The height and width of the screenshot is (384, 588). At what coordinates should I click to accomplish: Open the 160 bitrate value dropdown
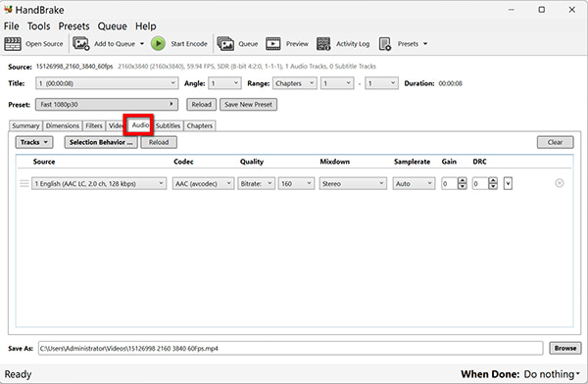tap(296, 184)
